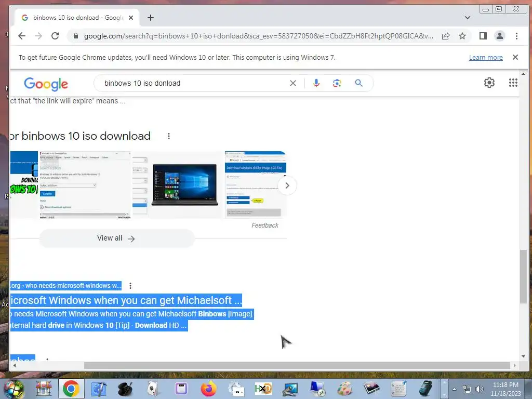Open the taskbar clock showing 11:18 PM

point(506,389)
